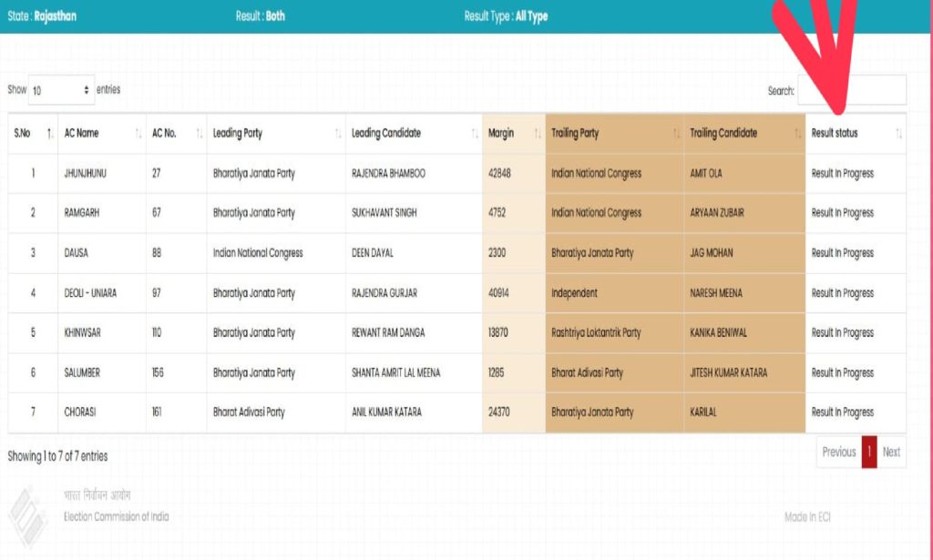
Task: Toggle sort icon on Leading Party header
Action: [338, 134]
